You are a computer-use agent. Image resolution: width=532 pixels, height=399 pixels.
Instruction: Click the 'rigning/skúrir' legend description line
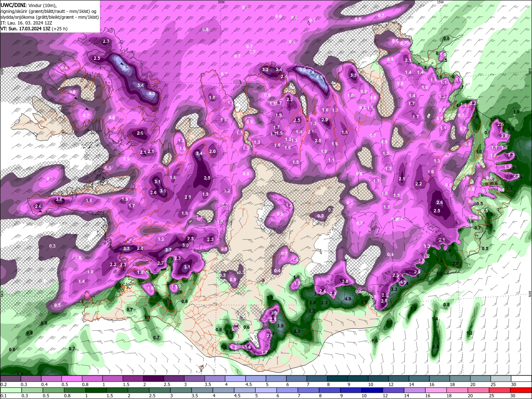pyautogui.click(x=49, y=11)
